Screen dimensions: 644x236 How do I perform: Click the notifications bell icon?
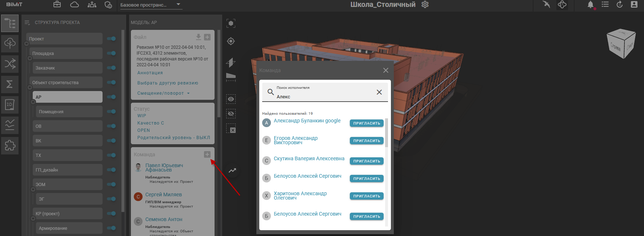590,5
